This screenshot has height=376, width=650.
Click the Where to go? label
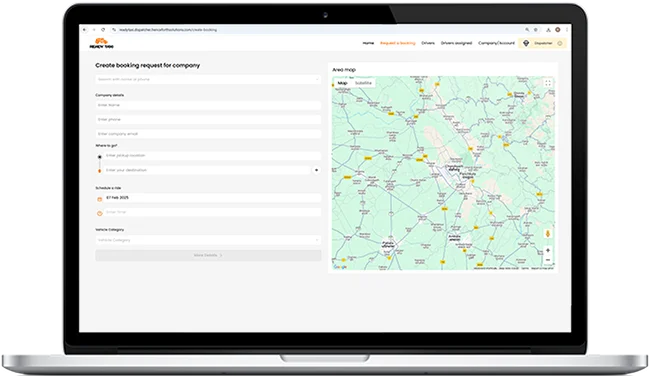click(107, 146)
